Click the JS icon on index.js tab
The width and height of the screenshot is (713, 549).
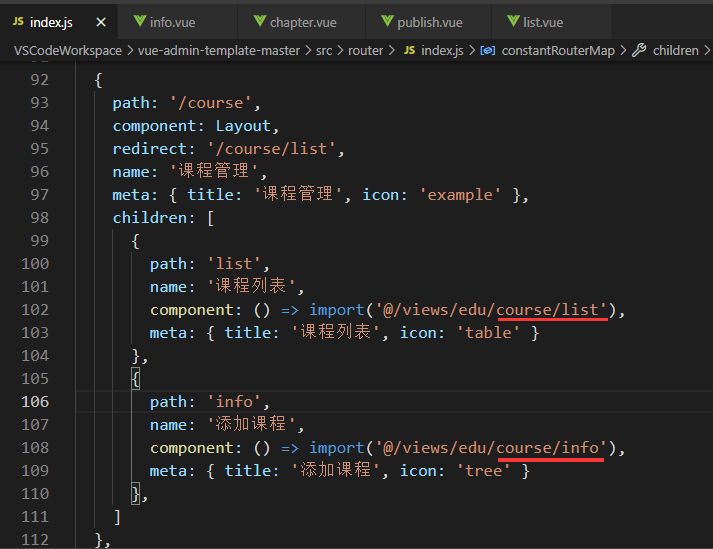coord(18,21)
